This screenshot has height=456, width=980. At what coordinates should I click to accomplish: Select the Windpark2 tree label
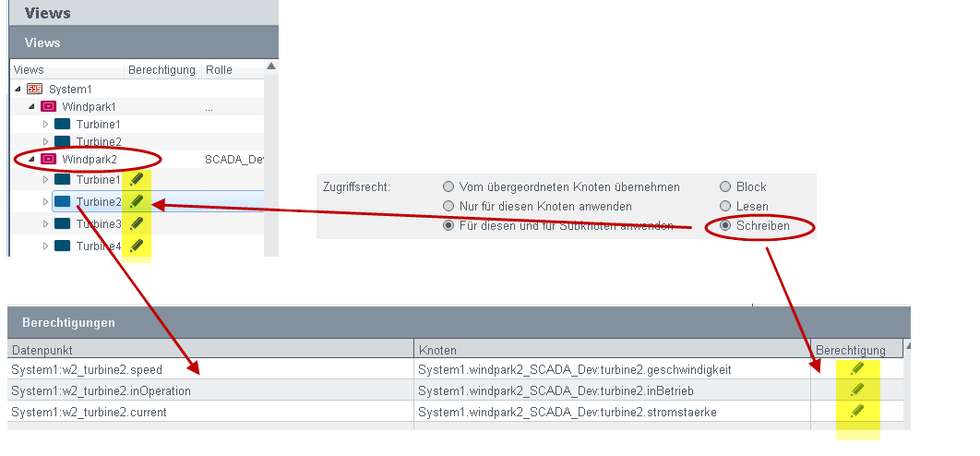click(90, 159)
